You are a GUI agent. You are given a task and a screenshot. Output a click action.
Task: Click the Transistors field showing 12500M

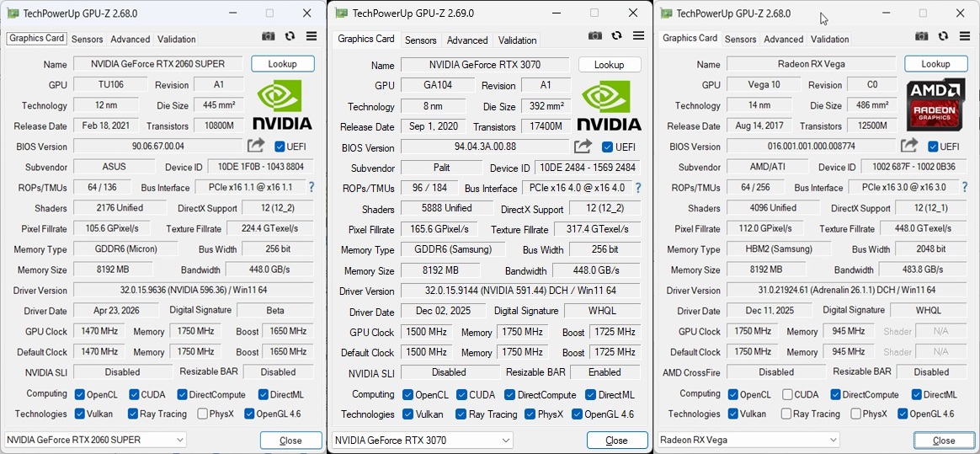pyautogui.click(x=872, y=126)
